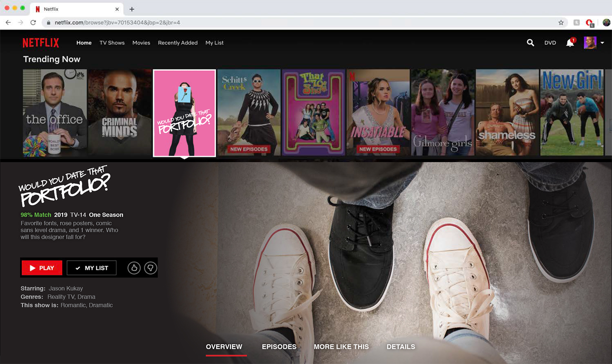Select The Office thumbnail
Screen dimensions: 612x364
[55, 113]
